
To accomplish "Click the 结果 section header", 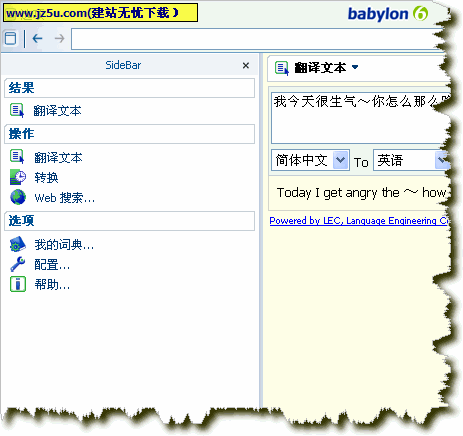I will click(x=129, y=88).
